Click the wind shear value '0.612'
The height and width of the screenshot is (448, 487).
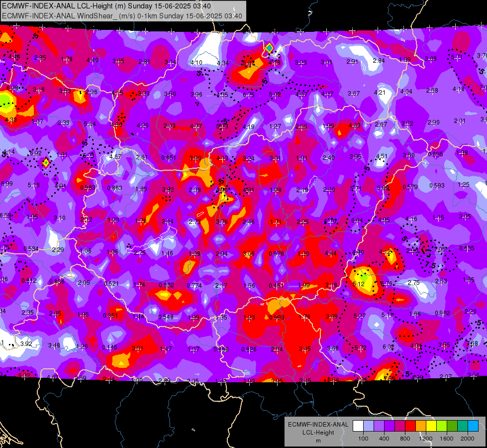(x=29, y=281)
